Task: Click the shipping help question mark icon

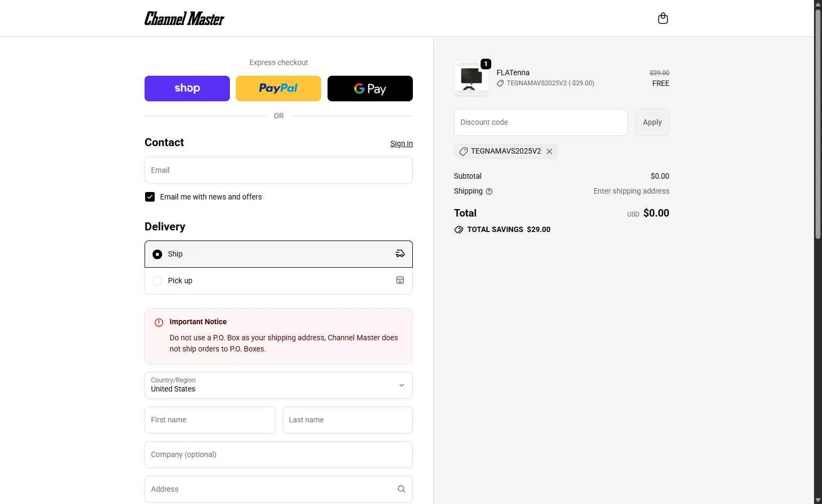Action: point(489,191)
